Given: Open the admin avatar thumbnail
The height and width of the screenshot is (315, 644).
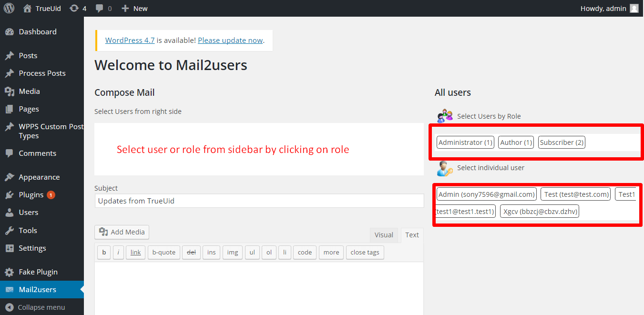Looking at the screenshot, I should [634, 8].
